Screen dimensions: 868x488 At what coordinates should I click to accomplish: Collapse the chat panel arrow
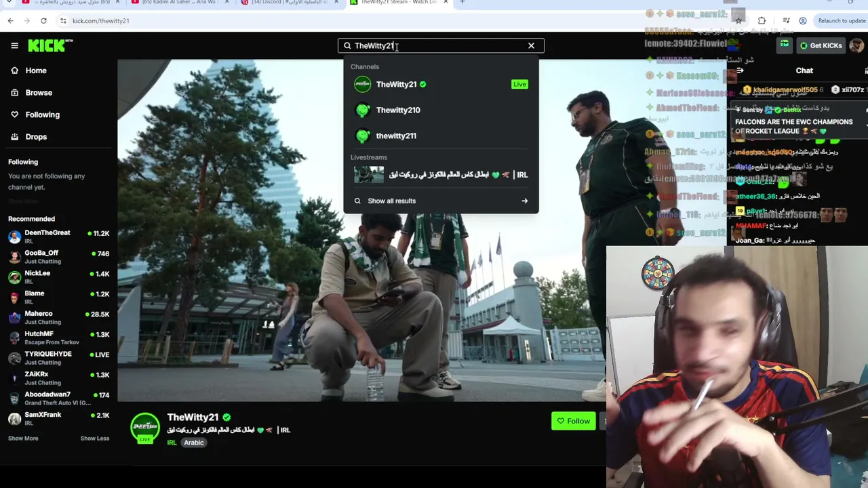[x=739, y=70]
